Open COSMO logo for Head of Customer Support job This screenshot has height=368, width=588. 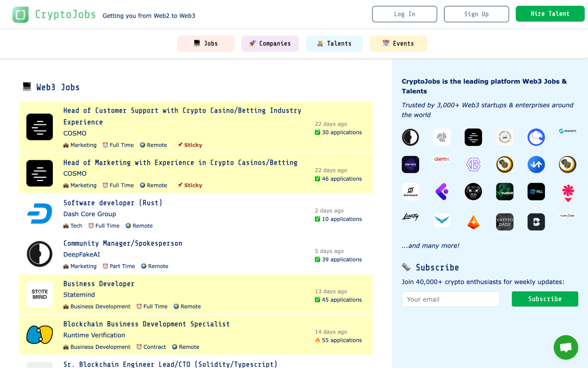[40, 127]
